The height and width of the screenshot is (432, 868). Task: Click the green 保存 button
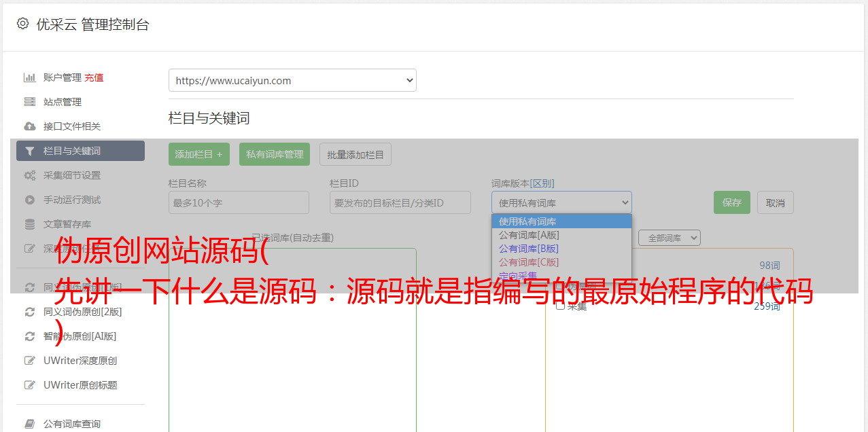(x=732, y=202)
